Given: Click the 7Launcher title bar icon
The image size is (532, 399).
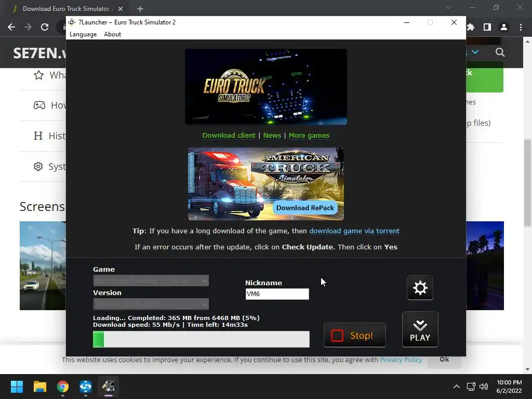Looking at the screenshot, I should click(72, 22).
